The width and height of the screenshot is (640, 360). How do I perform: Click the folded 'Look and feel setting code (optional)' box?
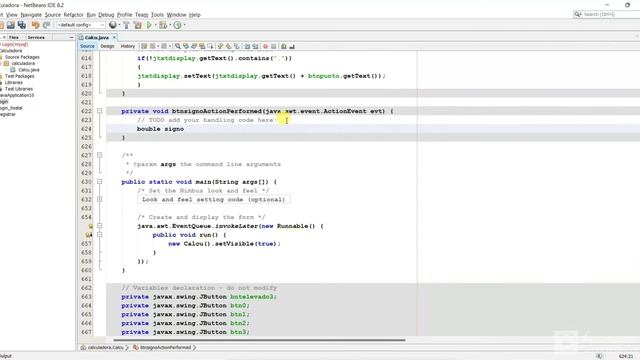(x=214, y=200)
